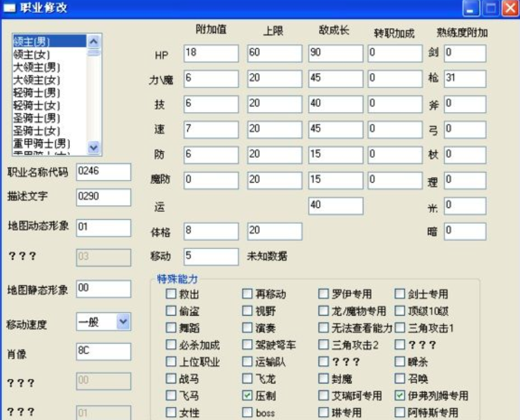Click the HP 敌成长 field
The image size is (520, 420).
[335, 53]
